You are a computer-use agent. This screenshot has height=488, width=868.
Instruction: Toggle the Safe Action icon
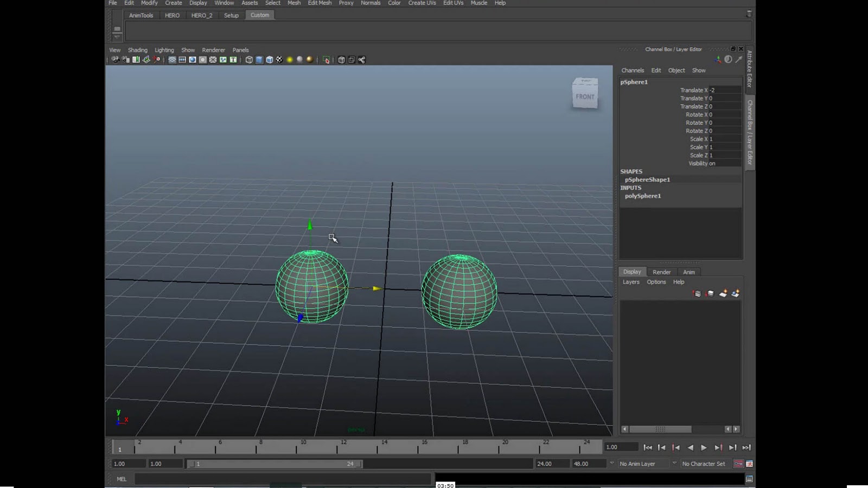click(x=223, y=60)
